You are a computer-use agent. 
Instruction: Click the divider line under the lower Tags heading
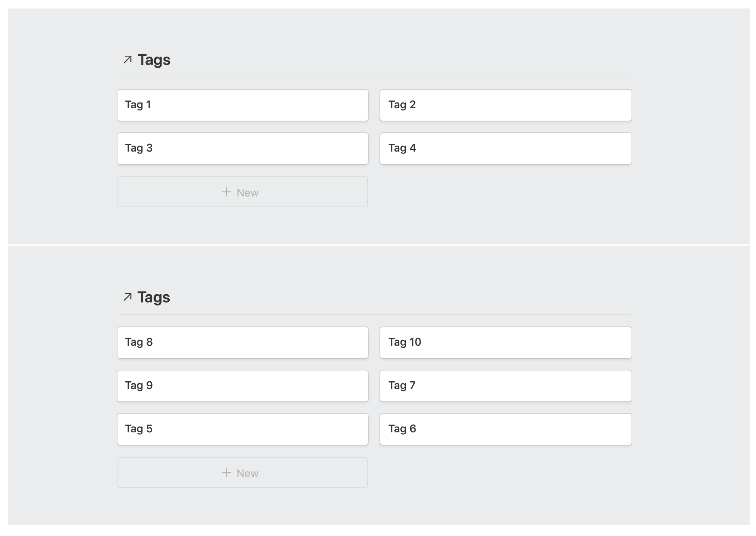point(374,314)
